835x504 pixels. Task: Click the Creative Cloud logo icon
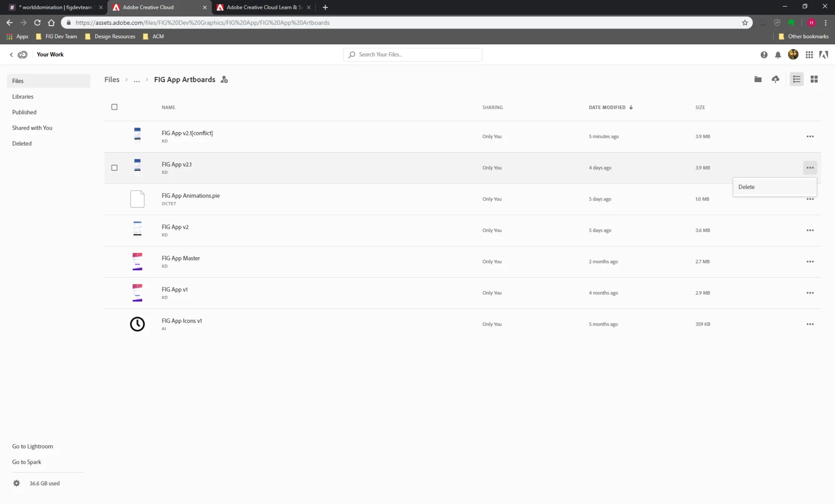[x=22, y=55]
